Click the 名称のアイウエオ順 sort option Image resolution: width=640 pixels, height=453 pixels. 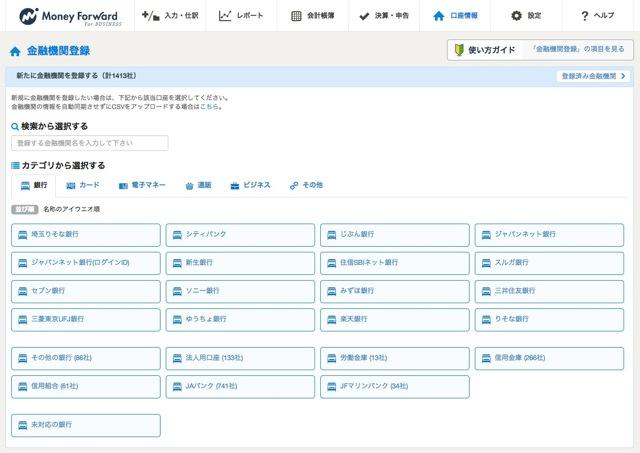coord(71,209)
